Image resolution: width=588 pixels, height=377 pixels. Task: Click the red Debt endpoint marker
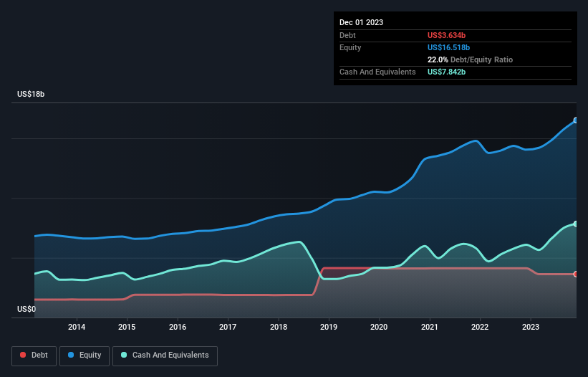[576, 275]
